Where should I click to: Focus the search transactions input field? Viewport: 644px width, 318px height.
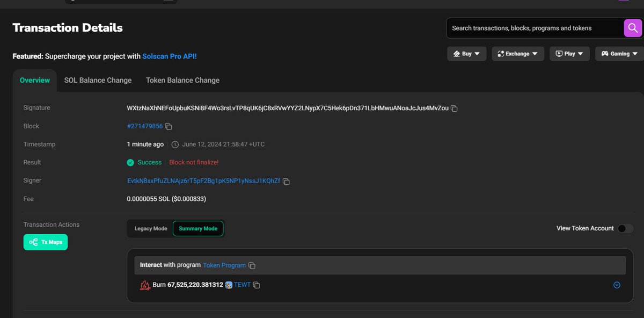(535, 28)
